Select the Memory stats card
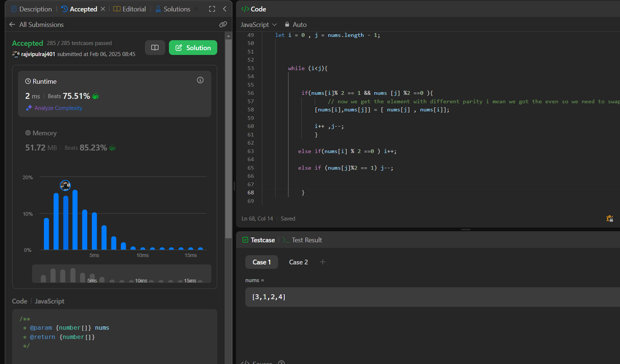 [115, 140]
